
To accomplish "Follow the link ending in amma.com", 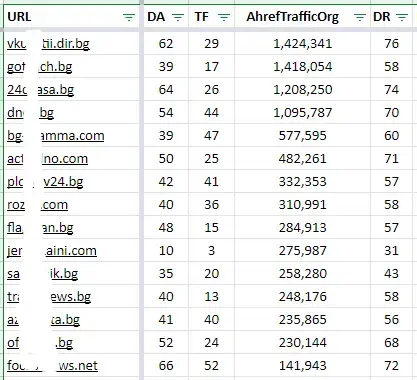I will tap(56, 136).
